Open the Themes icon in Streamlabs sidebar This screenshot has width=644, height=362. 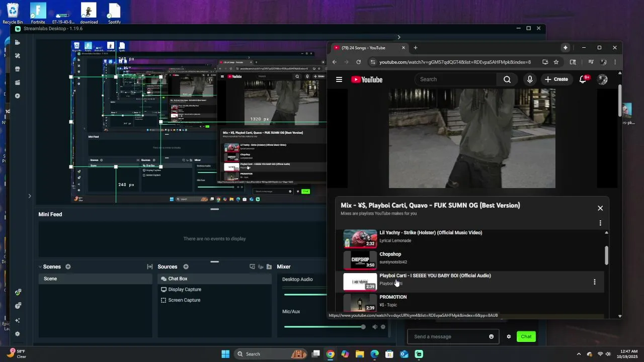coord(18,56)
